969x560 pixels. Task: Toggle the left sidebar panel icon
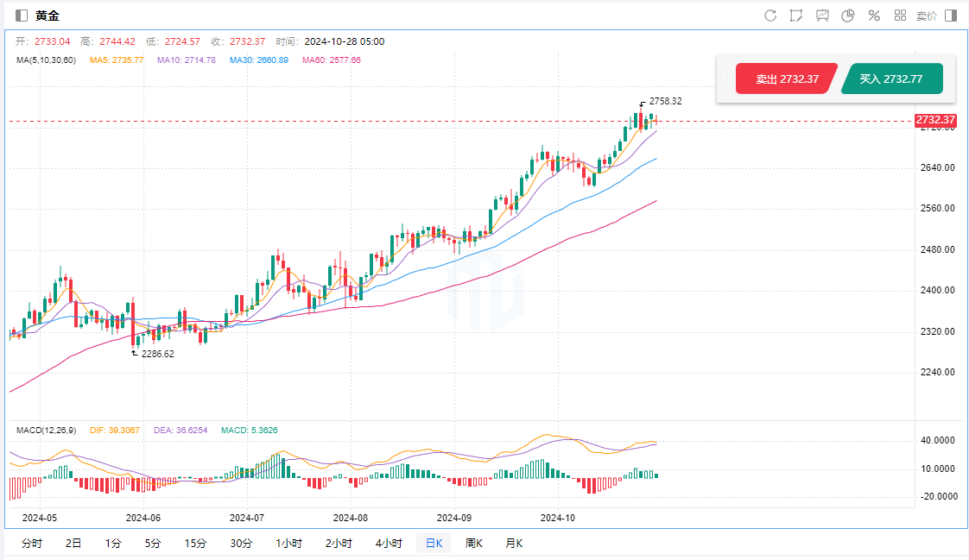tap(22, 16)
